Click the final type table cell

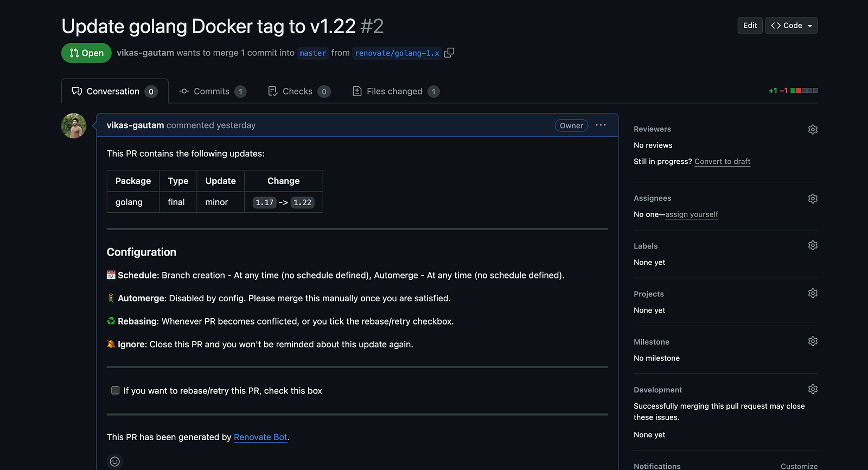[x=178, y=202]
